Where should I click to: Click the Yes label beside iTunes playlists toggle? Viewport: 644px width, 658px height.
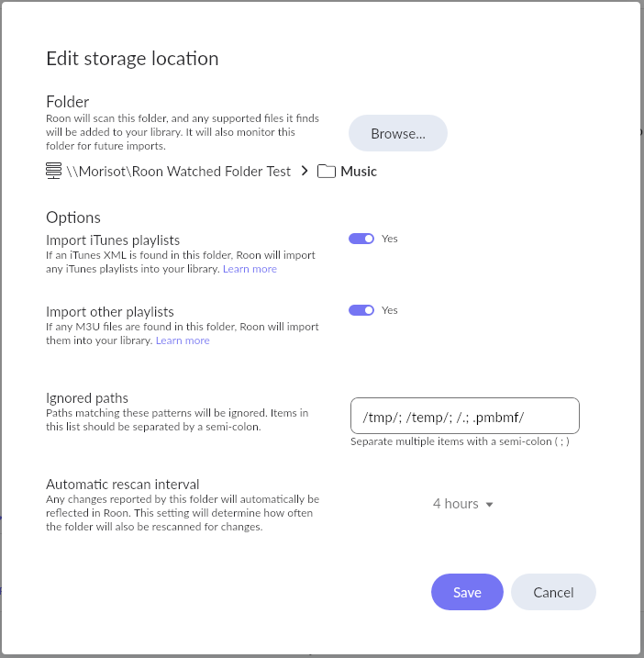389,239
